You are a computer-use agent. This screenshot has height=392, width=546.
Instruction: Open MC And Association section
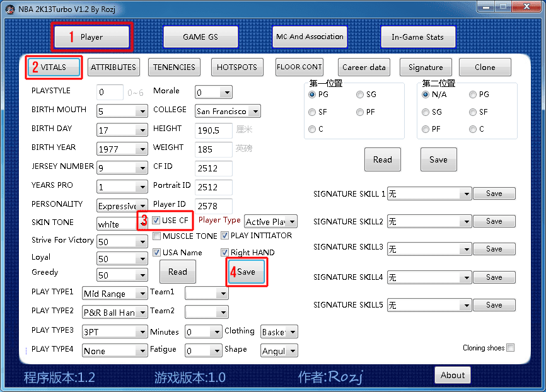click(x=310, y=37)
